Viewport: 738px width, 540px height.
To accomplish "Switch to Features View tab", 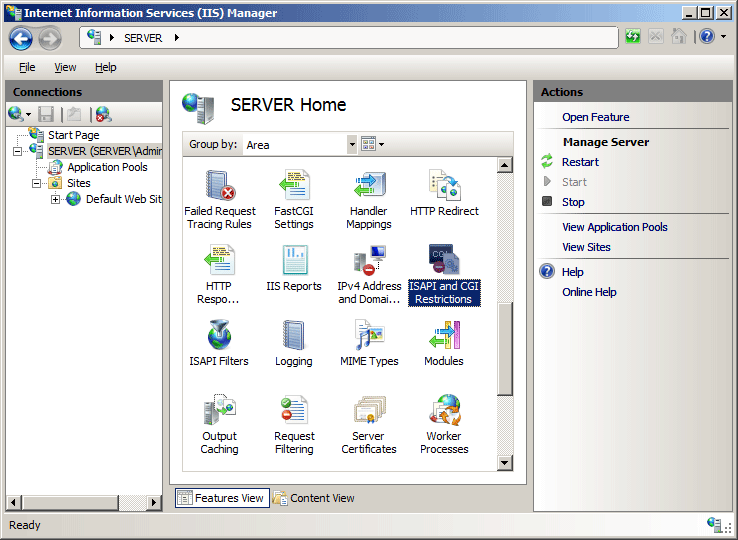I will [x=222, y=498].
